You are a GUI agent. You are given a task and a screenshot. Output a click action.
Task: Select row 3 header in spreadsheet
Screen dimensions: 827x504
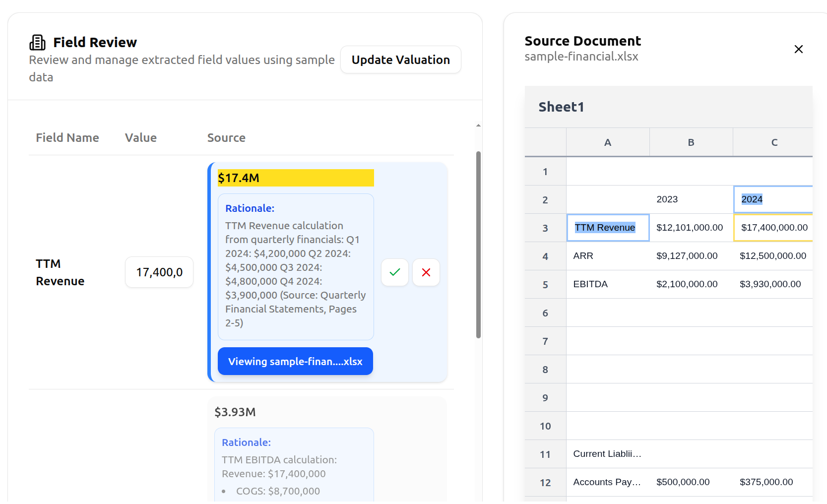(x=545, y=228)
